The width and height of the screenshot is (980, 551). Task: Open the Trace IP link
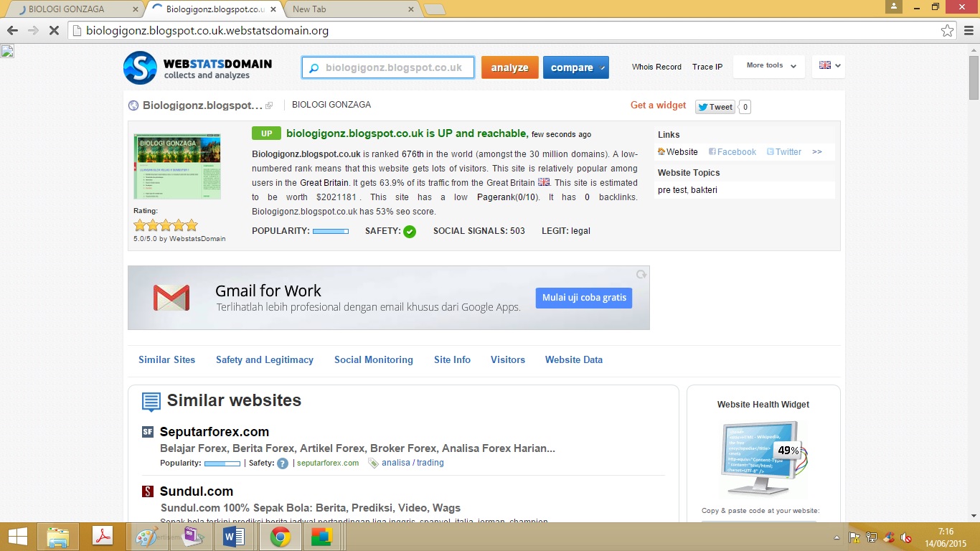coord(707,67)
